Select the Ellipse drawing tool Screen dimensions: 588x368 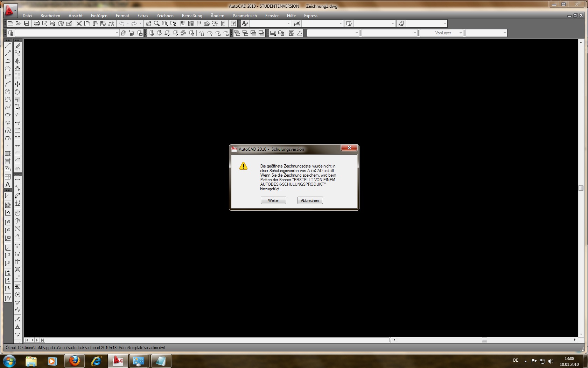pos(8,115)
